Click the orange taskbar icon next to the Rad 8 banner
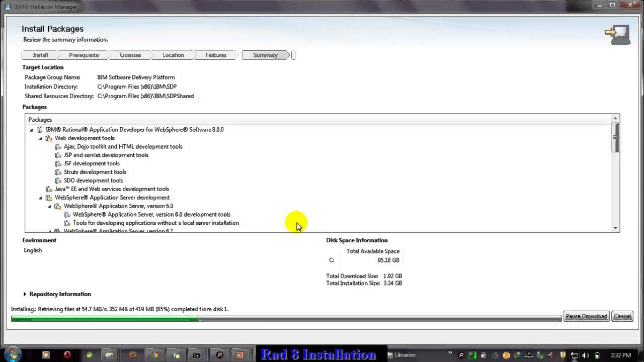The image size is (644, 362). point(240,355)
